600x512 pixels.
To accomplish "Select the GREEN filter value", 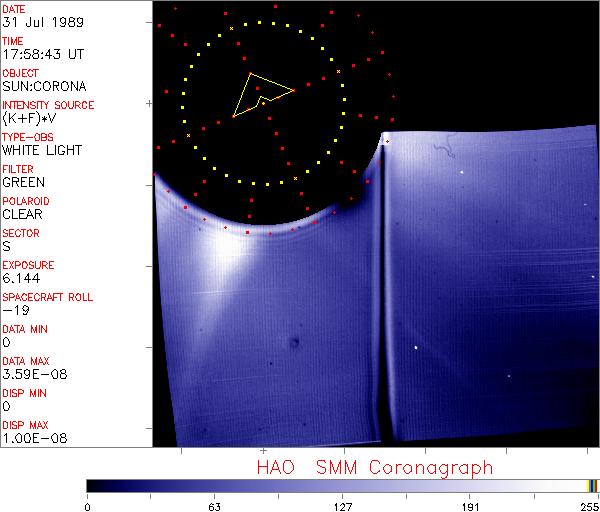I will pos(23,183).
